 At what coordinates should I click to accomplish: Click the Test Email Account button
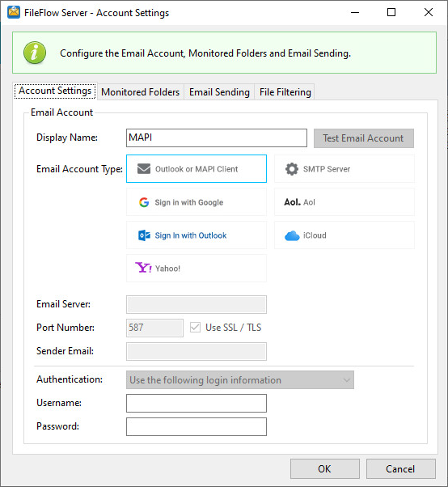[364, 138]
